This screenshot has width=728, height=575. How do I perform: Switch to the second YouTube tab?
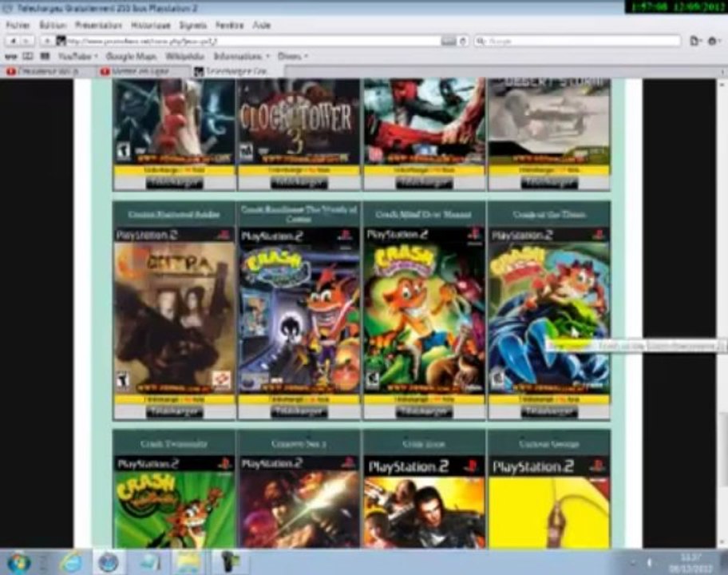click(x=142, y=71)
